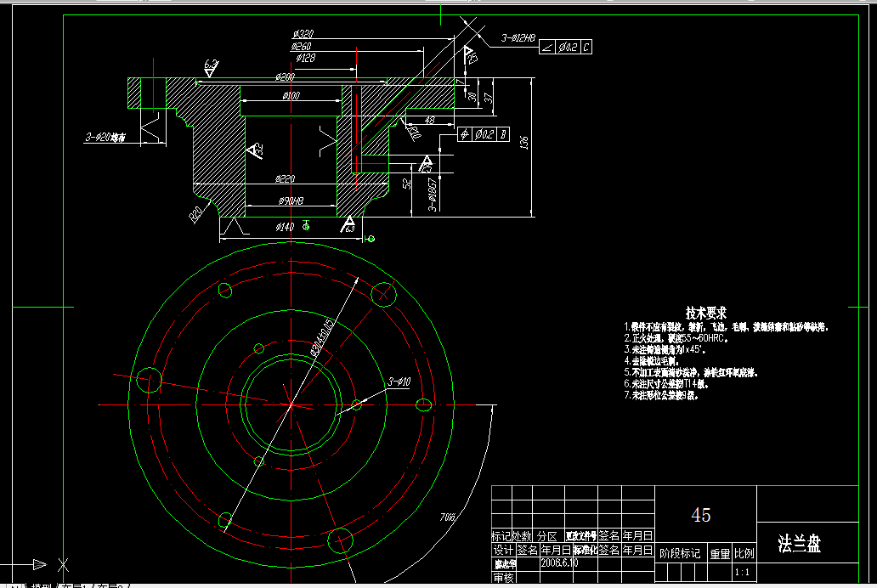Viewport: 877px width, 588px height.
Task: Select the 法兰盘 part name
Action: (x=800, y=543)
